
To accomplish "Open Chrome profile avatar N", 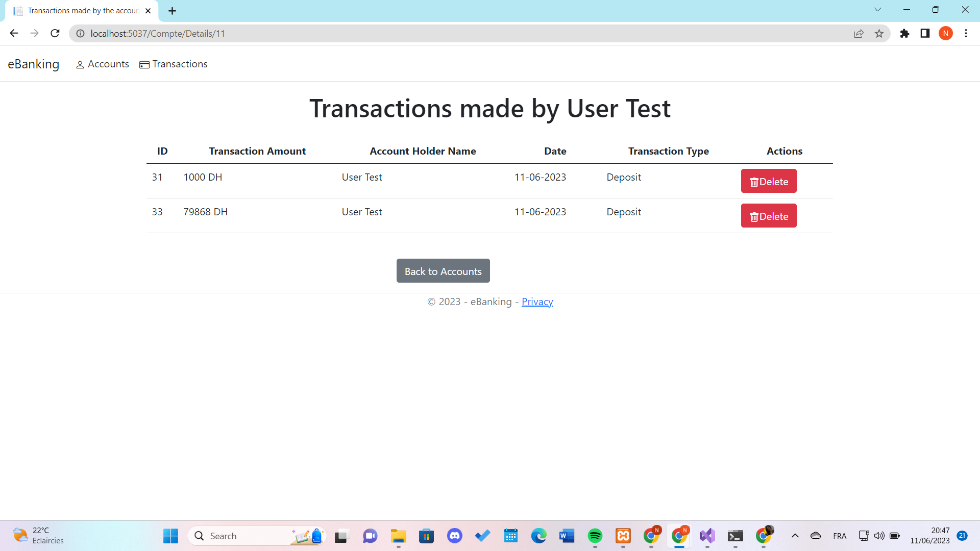I will [945, 34].
